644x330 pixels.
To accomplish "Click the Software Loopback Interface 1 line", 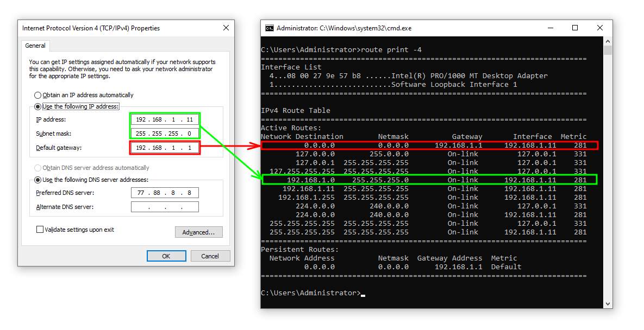I will (x=393, y=85).
